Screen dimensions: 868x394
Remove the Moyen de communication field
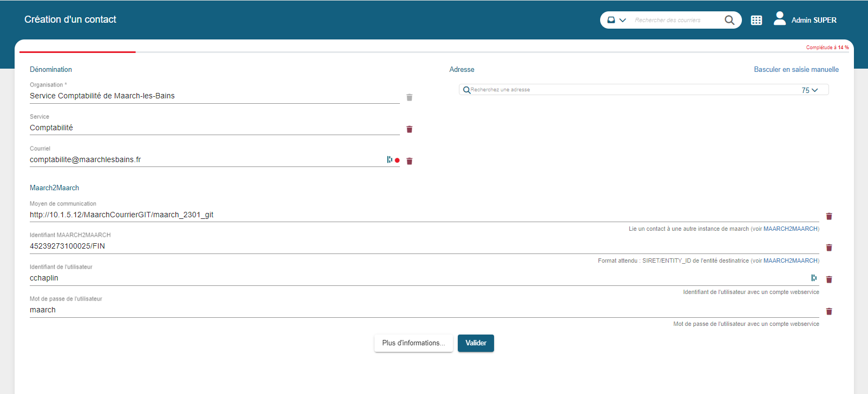pyautogui.click(x=828, y=216)
